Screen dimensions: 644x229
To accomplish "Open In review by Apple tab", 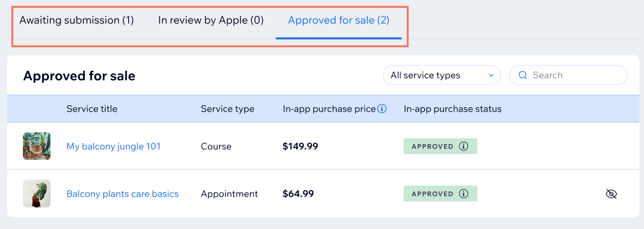I will click(211, 20).
